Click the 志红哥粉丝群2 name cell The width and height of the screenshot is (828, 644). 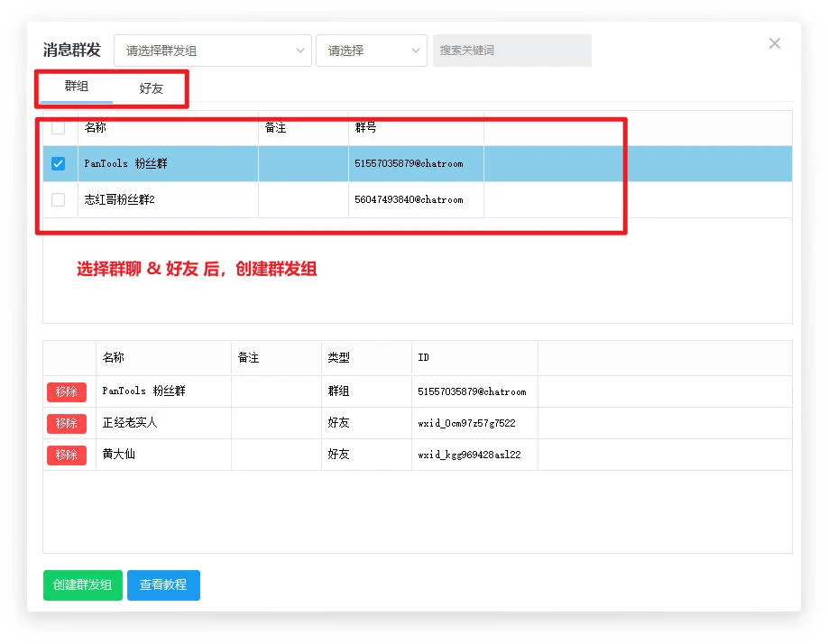click(168, 199)
